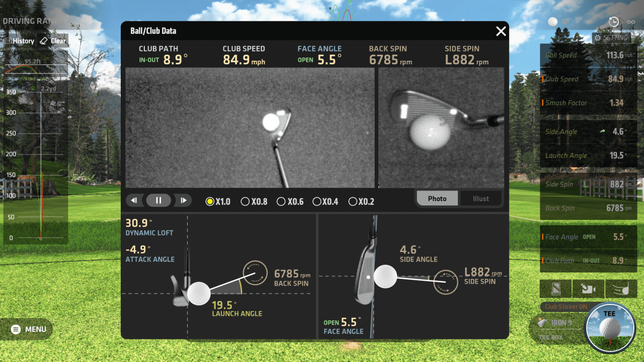Click the eraser icon beside Clear
The image size is (644, 362).
click(x=44, y=40)
